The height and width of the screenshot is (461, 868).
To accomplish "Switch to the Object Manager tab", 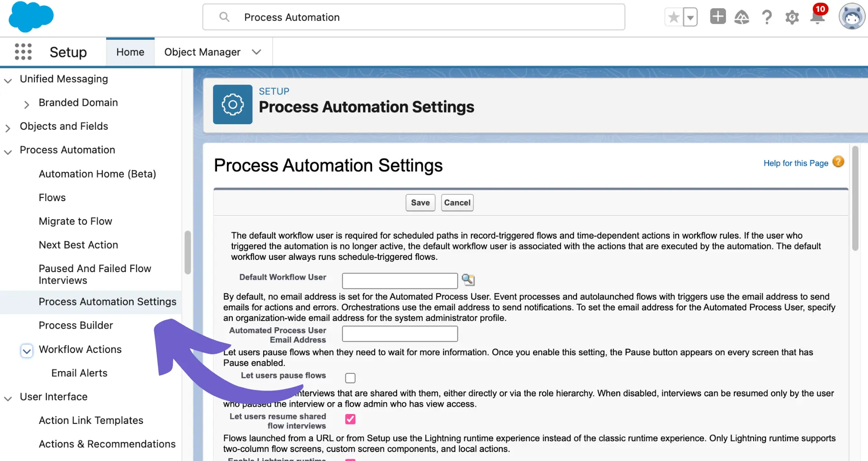I will tap(202, 52).
